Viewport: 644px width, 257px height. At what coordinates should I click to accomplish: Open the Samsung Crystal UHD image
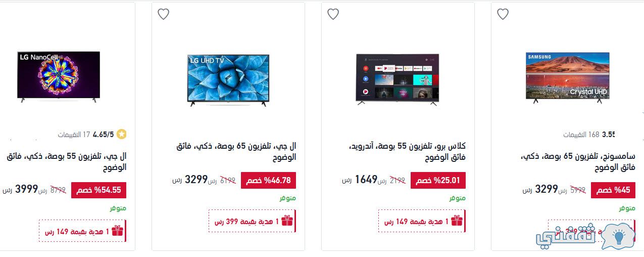click(567, 77)
